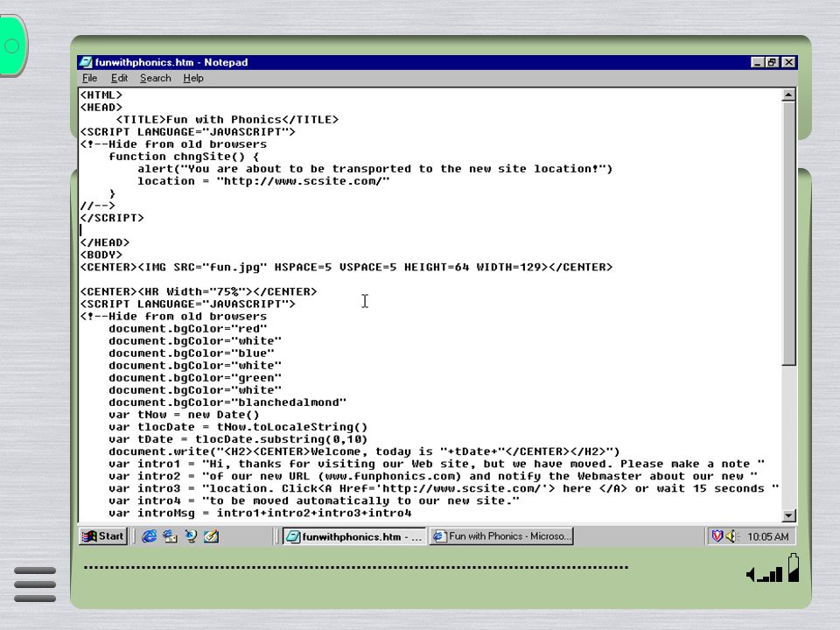Click the 'var intro1' line
This screenshot has height=630, width=840.
point(437,465)
